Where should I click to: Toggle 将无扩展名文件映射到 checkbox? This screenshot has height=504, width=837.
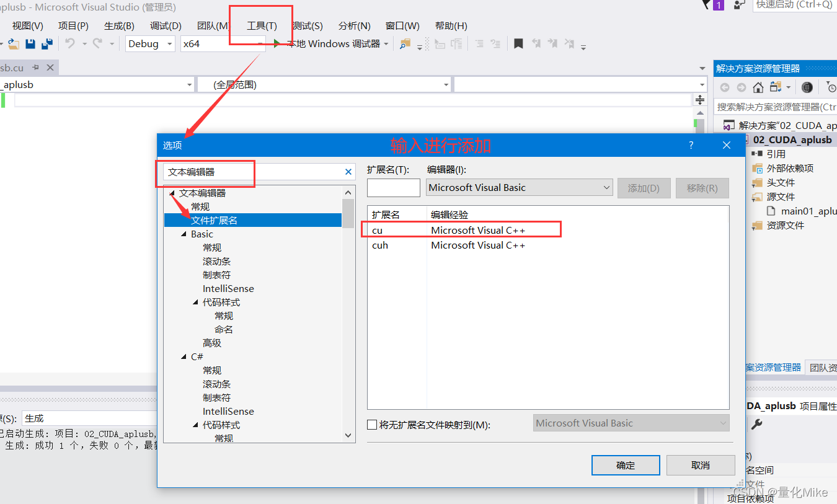coord(372,425)
